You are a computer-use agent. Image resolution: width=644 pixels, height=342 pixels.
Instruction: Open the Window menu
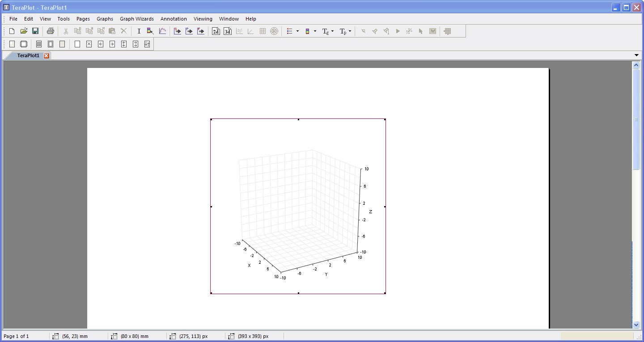pos(229,19)
